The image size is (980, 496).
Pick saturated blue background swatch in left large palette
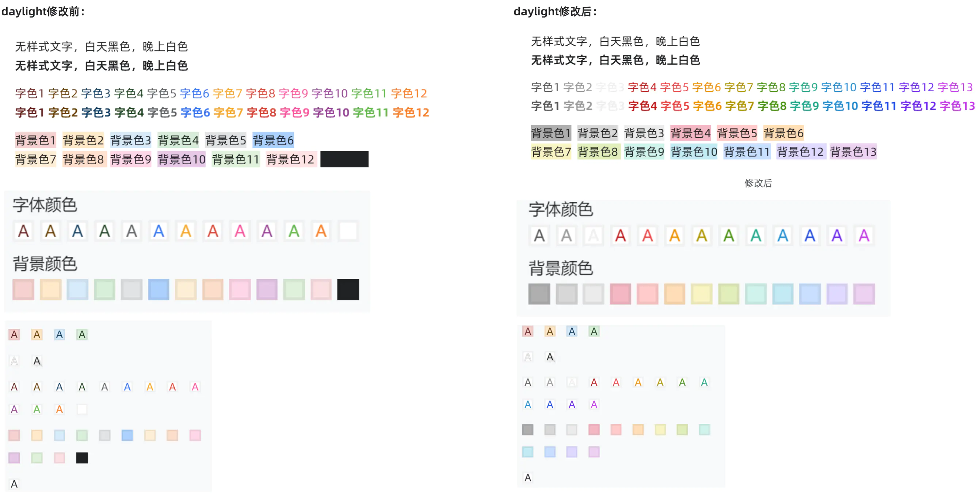159,289
